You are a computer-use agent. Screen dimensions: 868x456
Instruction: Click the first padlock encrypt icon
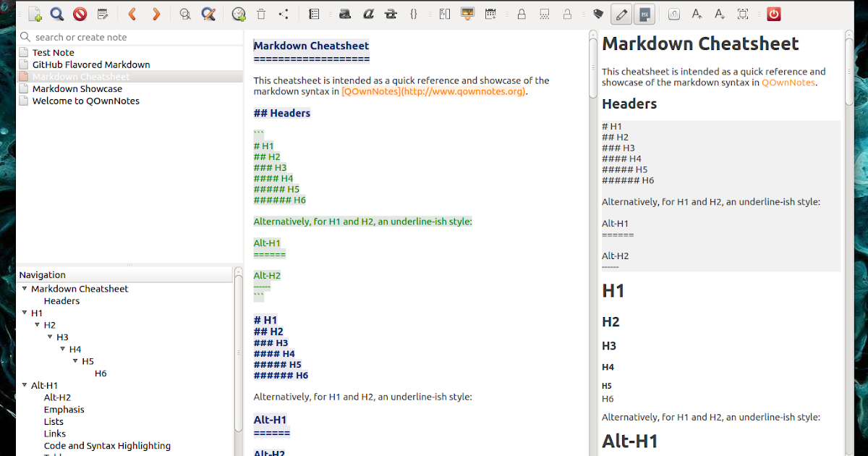521,14
